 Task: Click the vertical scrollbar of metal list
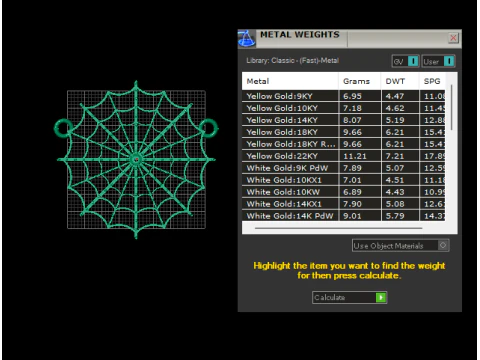click(452, 107)
